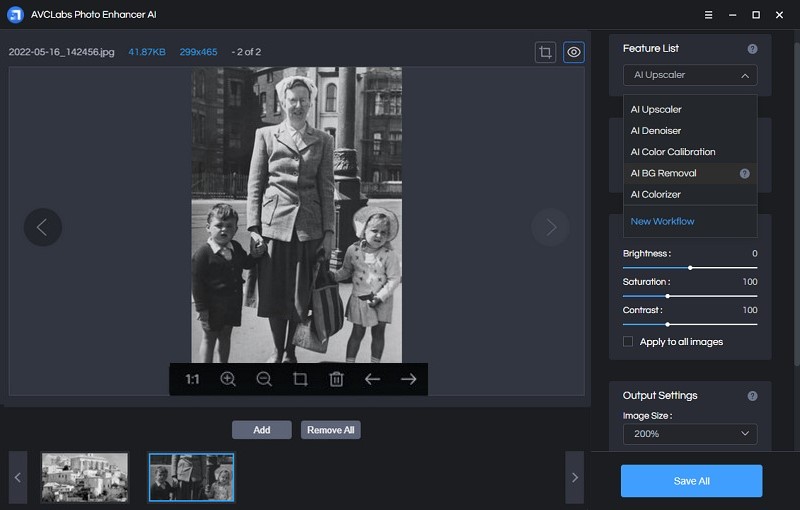
Task: Open the Image Size 200% dropdown
Action: click(690, 434)
